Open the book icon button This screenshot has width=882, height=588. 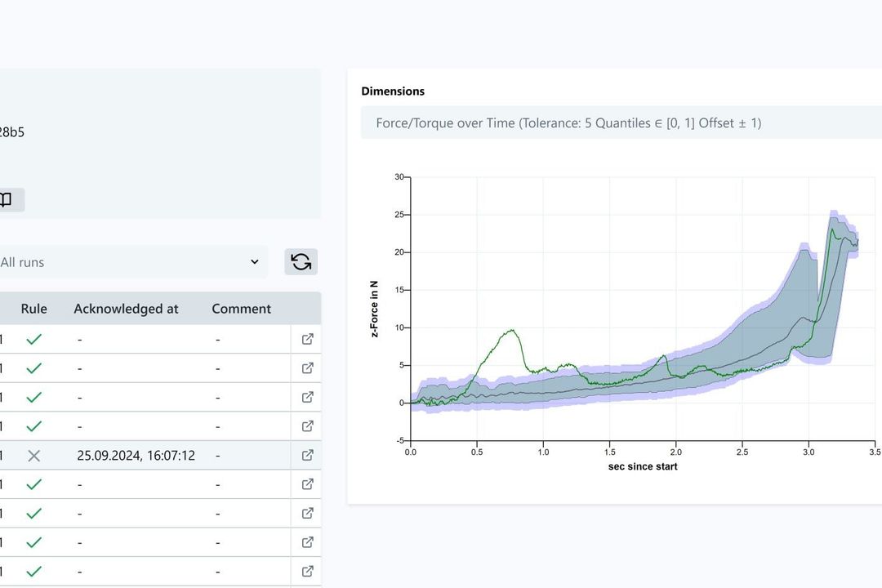(7, 200)
